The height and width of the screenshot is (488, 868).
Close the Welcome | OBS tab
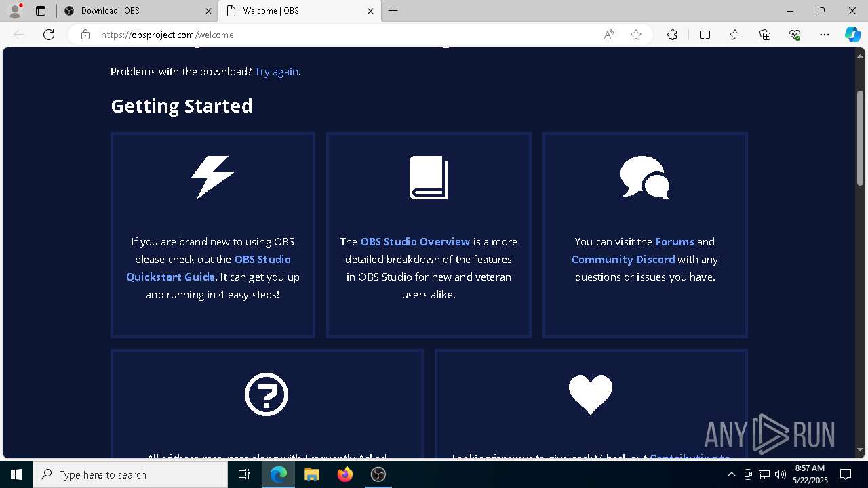point(371,11)
